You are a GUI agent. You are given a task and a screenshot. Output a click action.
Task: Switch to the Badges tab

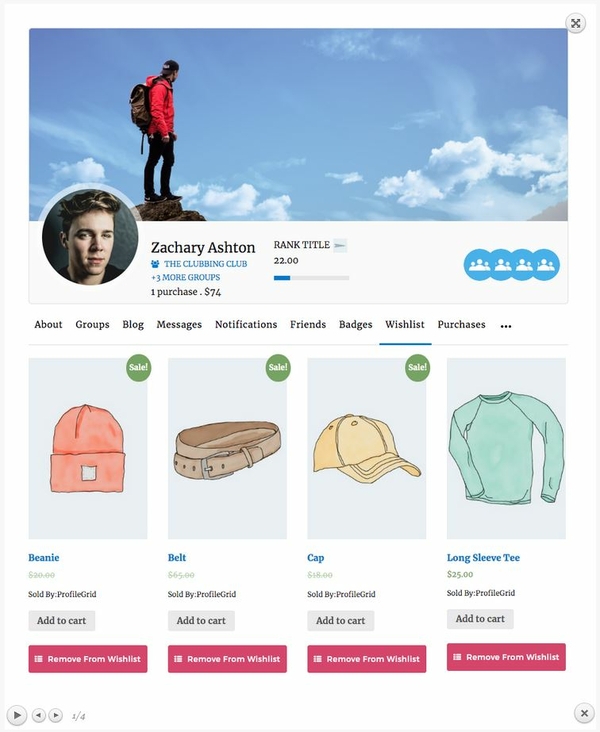tap(355, 324)
